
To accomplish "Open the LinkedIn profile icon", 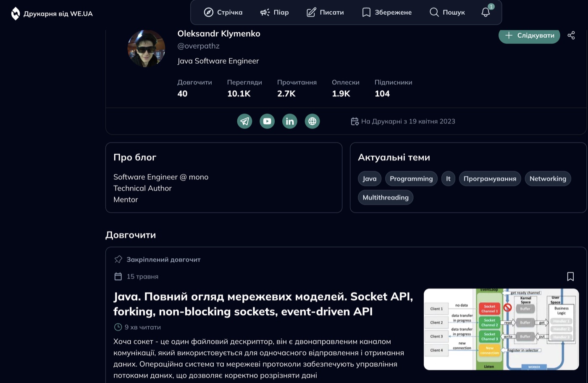I will (x=290, y=121).
